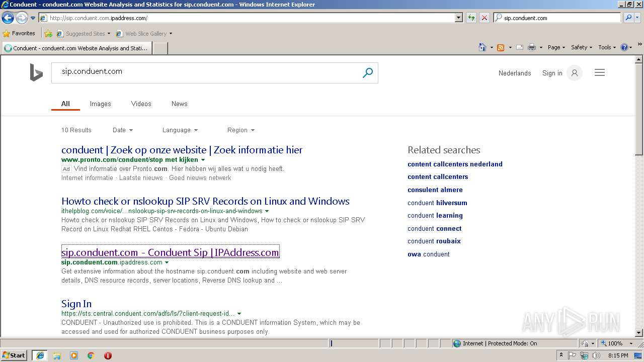Click the browser Back arrow button
The width and height of the screenshot is (644, 362).
point(8,18)
